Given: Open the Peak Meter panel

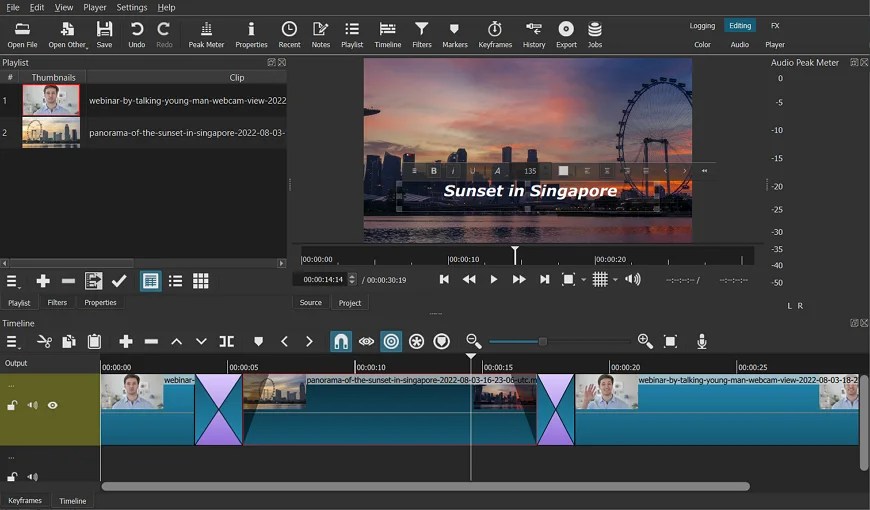Looking at the screenshot, I should pos(206,34).
